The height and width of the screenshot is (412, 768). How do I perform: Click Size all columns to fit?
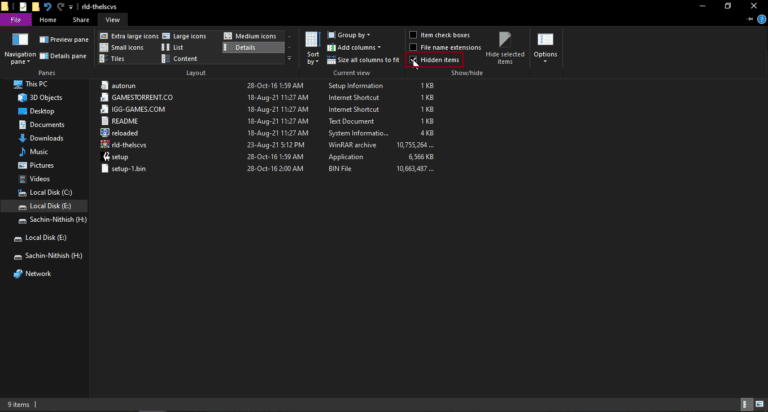pos(363,60)
